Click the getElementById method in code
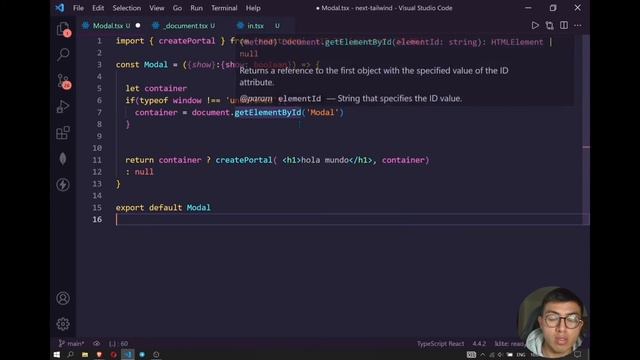Image resolution: width=640 pixels, height=360 pixels. tap(268, 112)
